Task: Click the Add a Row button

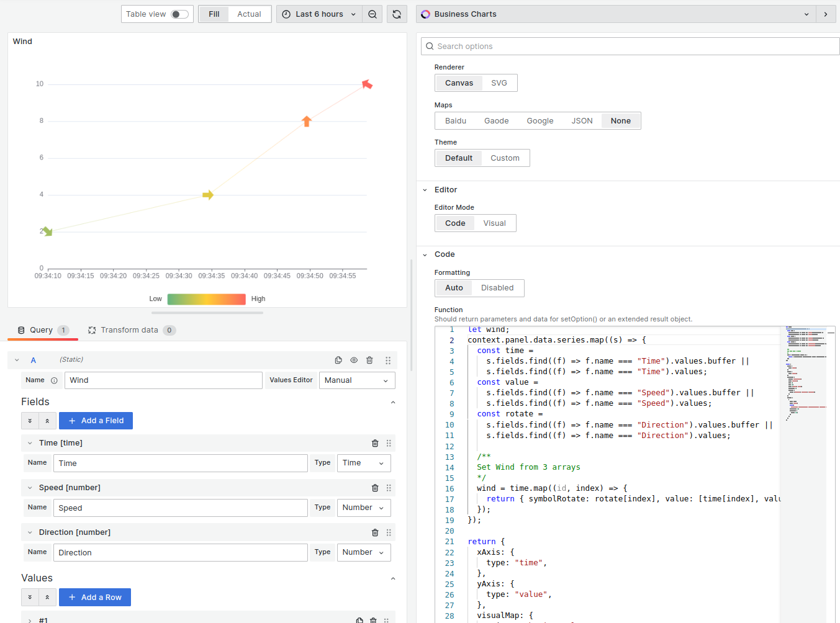Action: pyautogui.click(x=94, y=597)
